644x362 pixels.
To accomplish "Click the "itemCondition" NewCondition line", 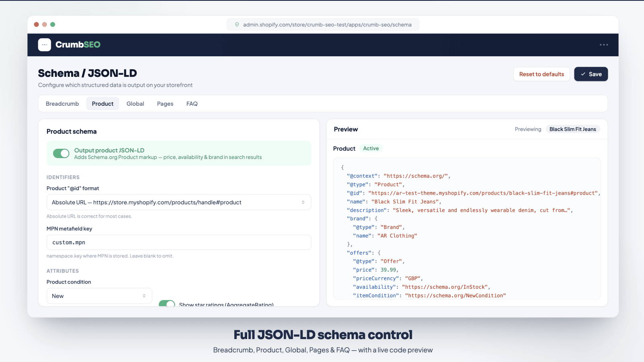I will (429, 296).
